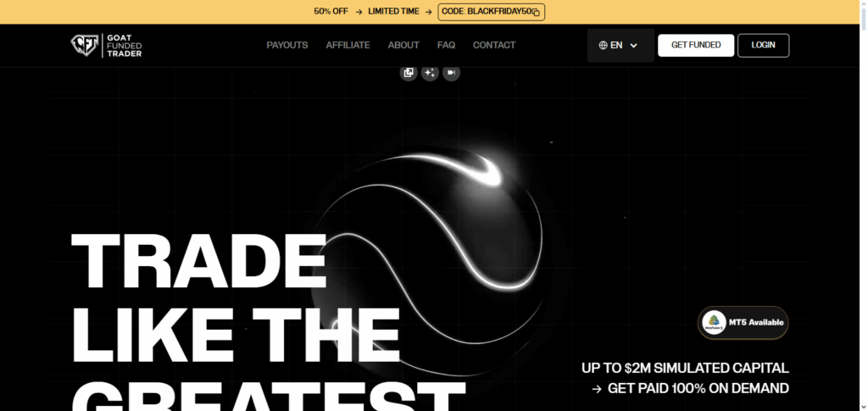Click the 50% OFF banner text

coord(331,12)
